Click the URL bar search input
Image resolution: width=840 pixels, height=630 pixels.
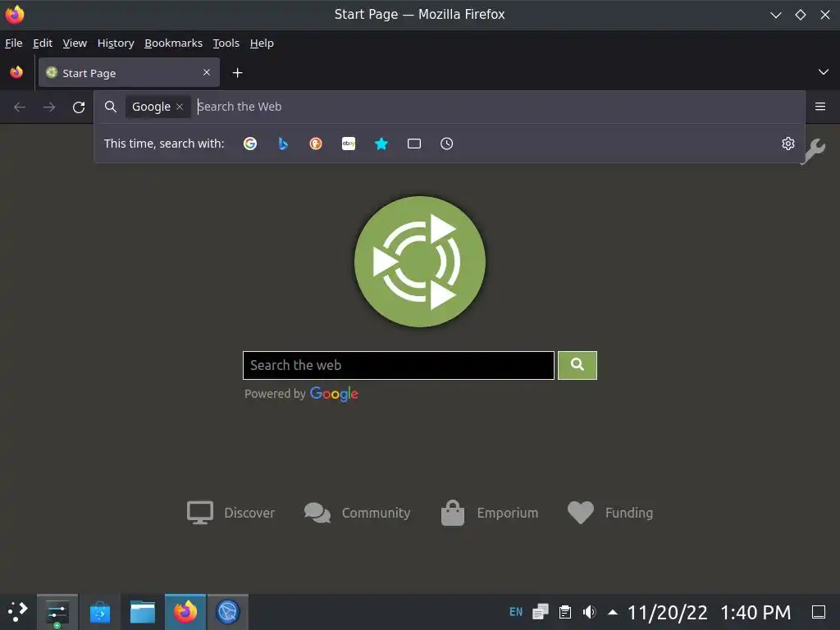[498, 107]
